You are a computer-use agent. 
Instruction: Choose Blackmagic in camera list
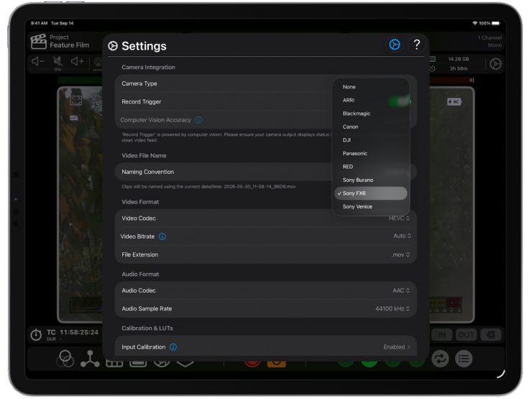click(x=370, y=114)
